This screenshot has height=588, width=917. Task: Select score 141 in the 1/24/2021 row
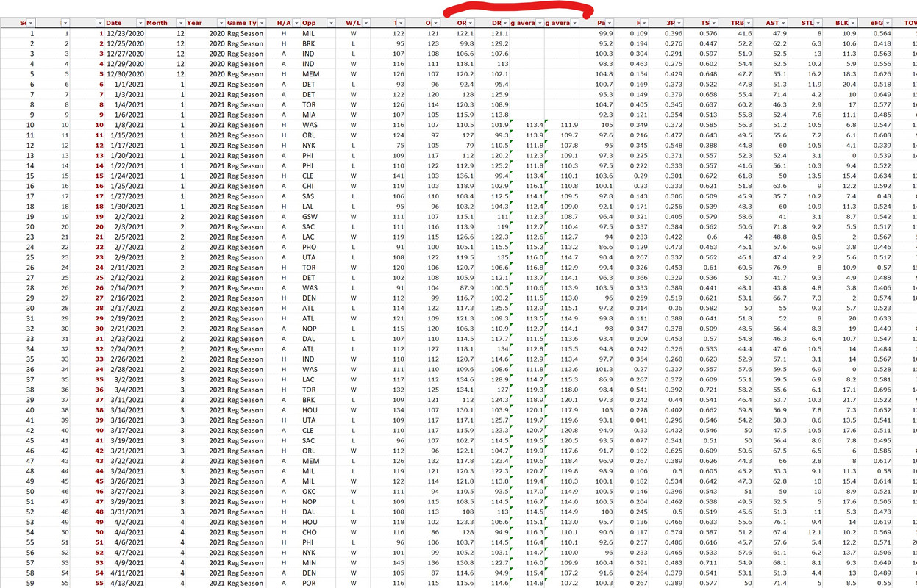(x=390, y=176)
